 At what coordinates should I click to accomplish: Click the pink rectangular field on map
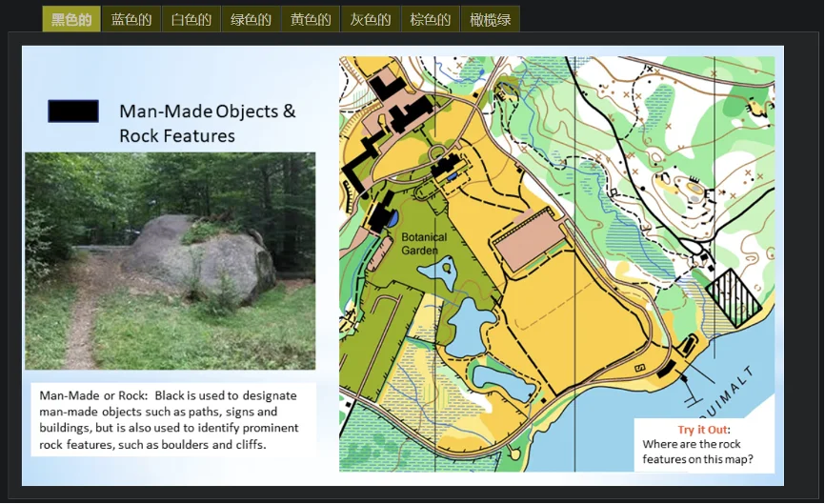coord(529,239)
